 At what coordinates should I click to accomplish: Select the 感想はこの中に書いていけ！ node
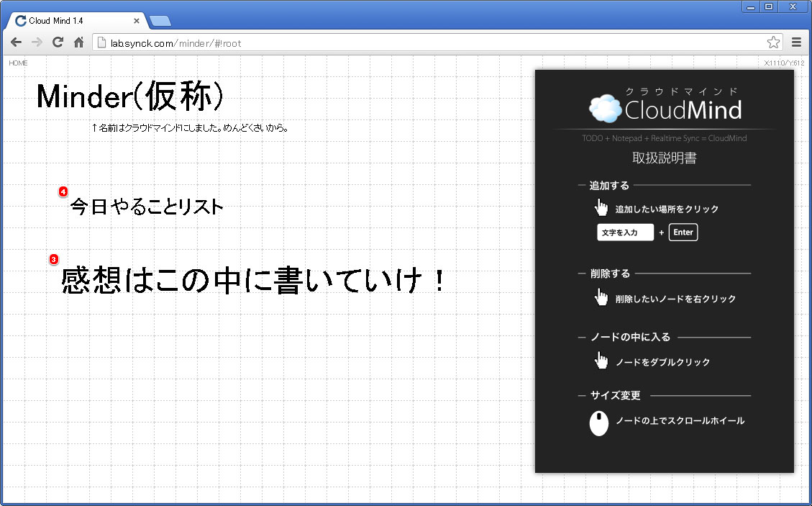[x=253, y=280]
